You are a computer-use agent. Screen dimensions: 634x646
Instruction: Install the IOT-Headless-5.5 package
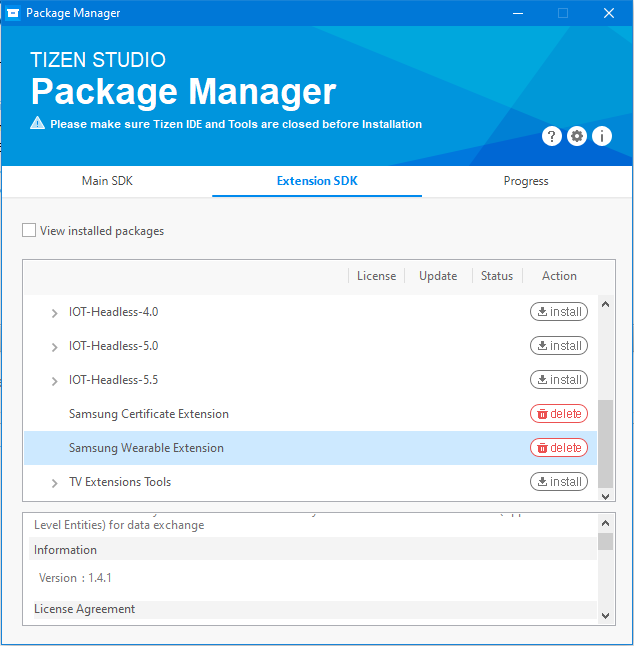pyautogui.click(x=559, y=380)
